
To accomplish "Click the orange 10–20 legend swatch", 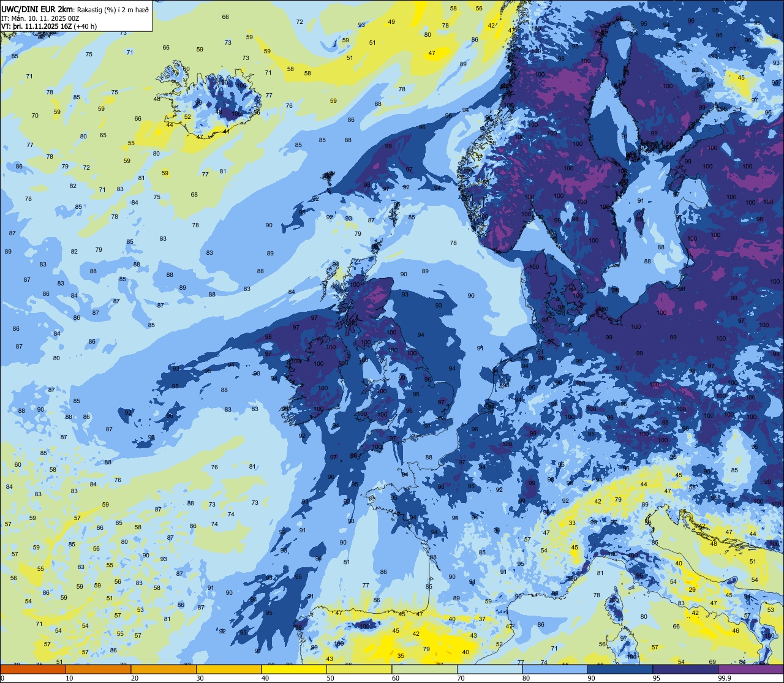I will pos(98,669).
